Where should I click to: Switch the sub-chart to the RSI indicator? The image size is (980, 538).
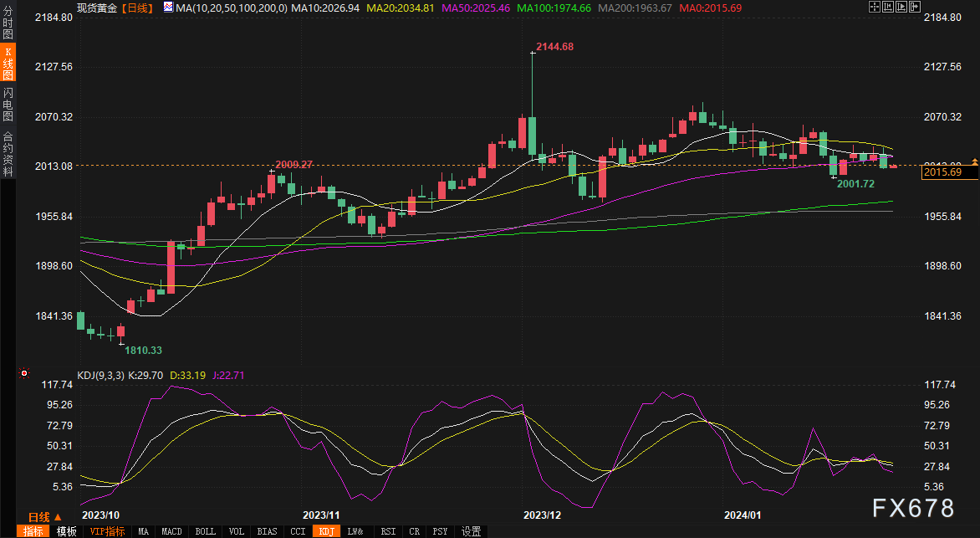pos(388,531)
